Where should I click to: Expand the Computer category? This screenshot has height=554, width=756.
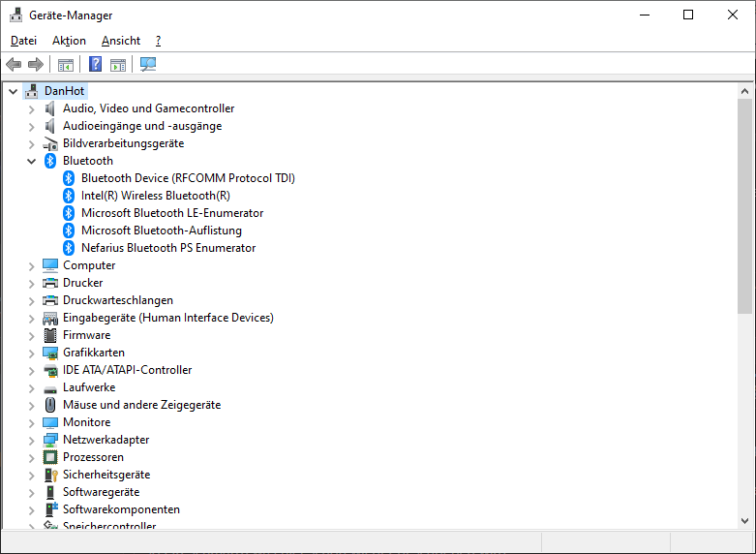[x=32, y=266]
